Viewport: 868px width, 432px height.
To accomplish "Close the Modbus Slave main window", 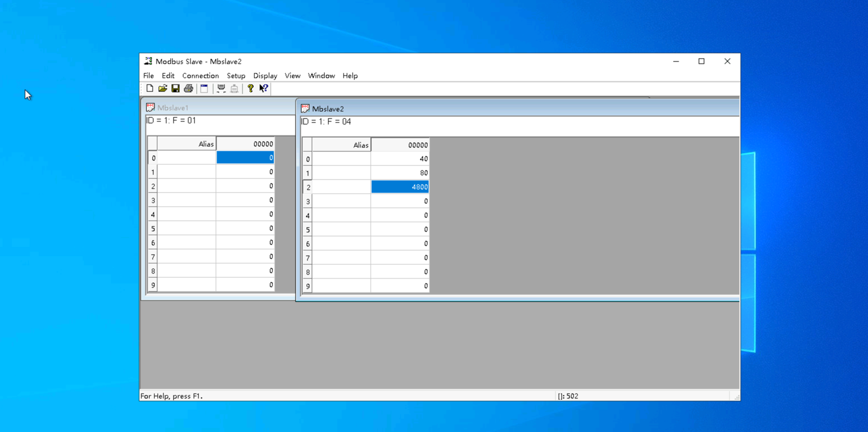I will pos(727,61).
